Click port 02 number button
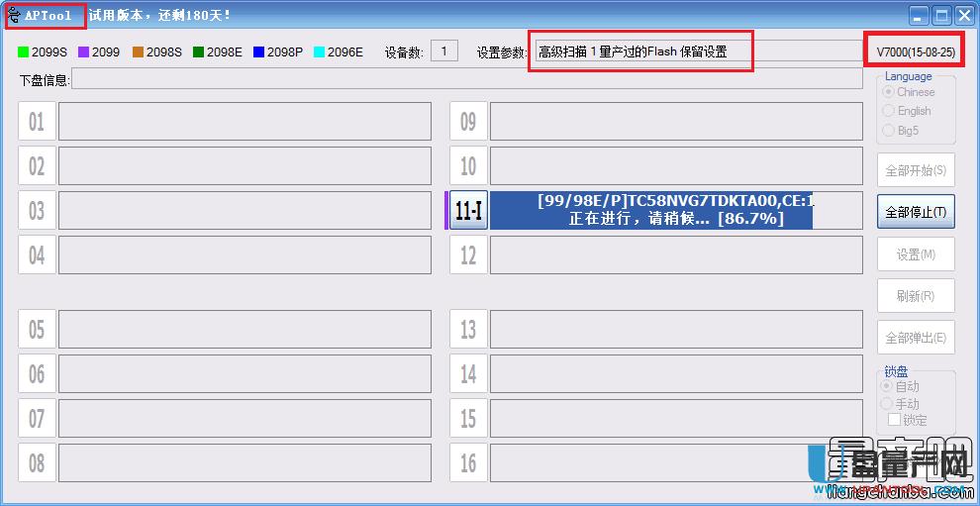 pyautogui.click(x=37, y=165)
